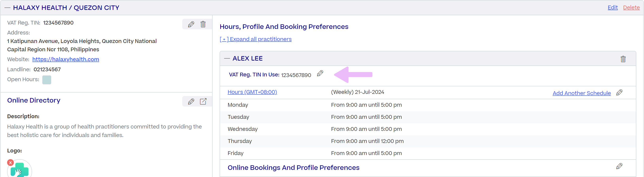Open Online Directory in external view icon
This screenshot has height=177, width=644.
tap(203, 101)
